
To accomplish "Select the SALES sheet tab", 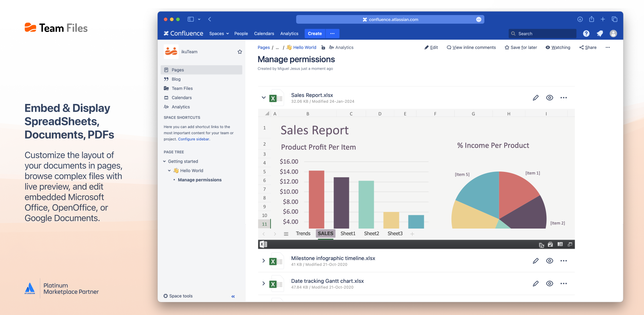I will coord(325,233).
